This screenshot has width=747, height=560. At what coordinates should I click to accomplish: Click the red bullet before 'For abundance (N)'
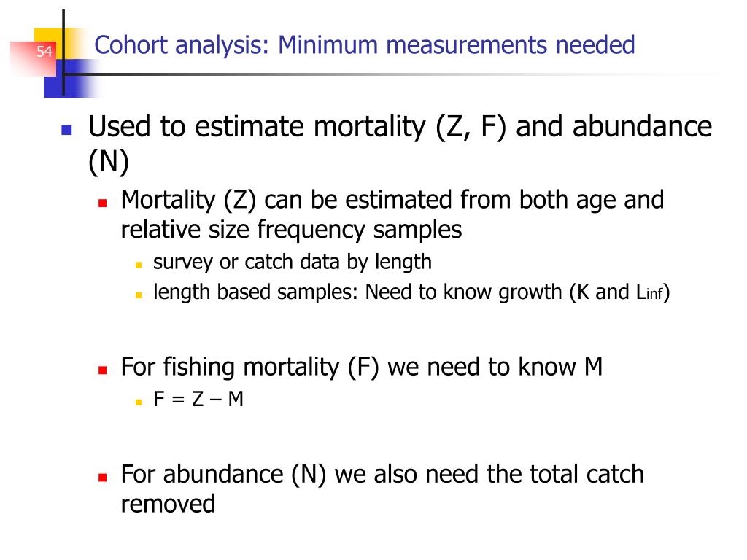(102, 477)
